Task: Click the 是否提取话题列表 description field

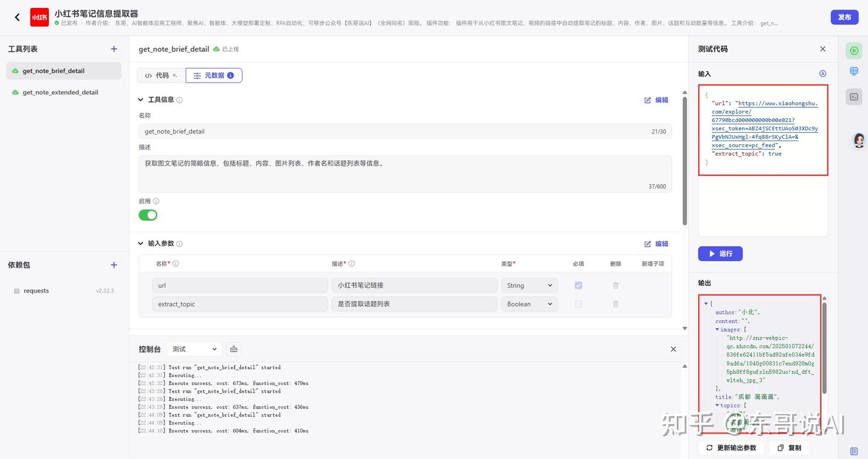Action: pos(414,304)
